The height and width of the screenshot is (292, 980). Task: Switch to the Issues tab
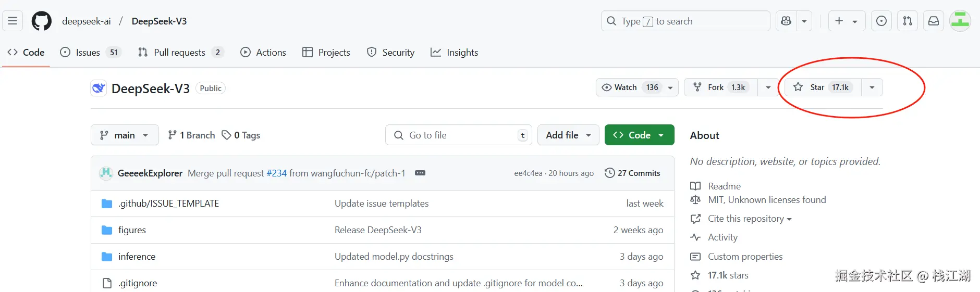pos(88,53)
